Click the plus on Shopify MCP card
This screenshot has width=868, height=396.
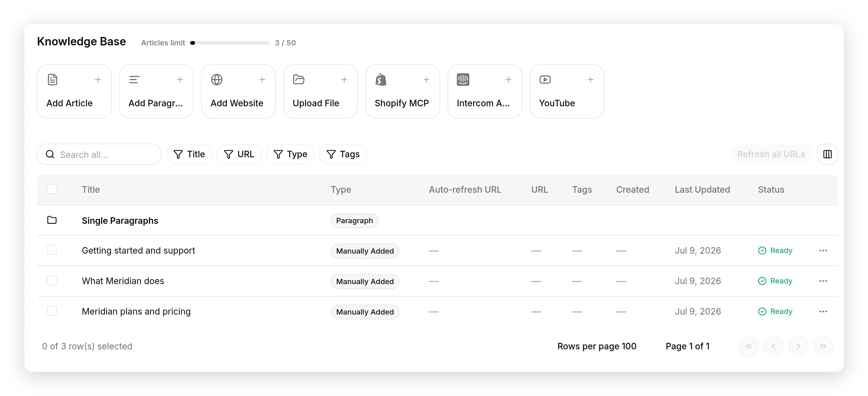pos(426,80)
